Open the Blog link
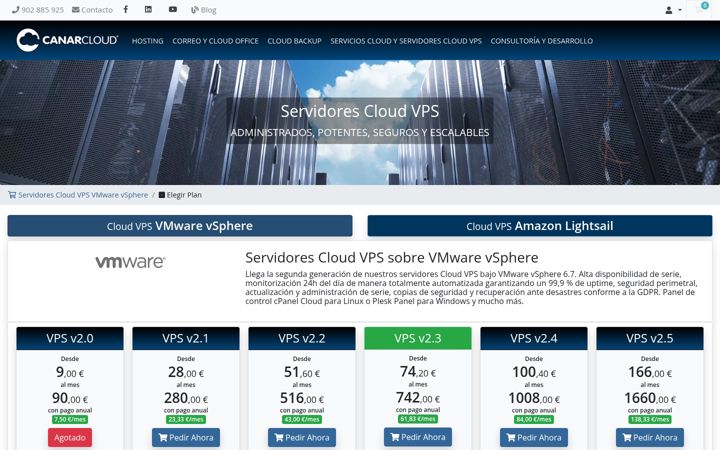Image resolution: width=720 pixels, height=450 pixels. pyautogui.click(x=203, y=10)
